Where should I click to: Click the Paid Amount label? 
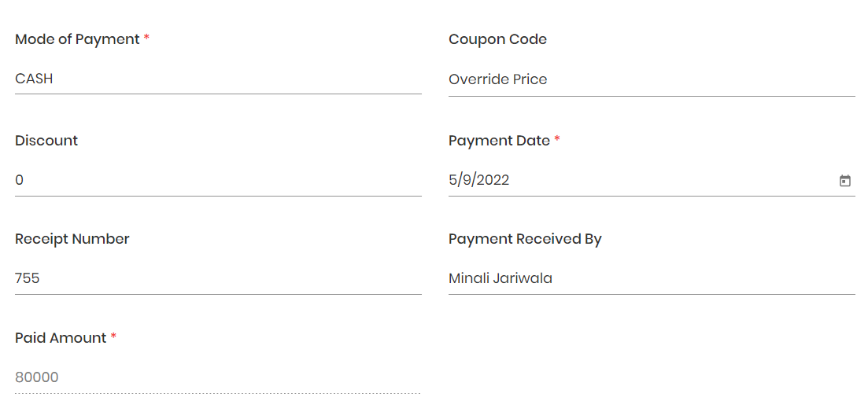click(x=61, y=338)
